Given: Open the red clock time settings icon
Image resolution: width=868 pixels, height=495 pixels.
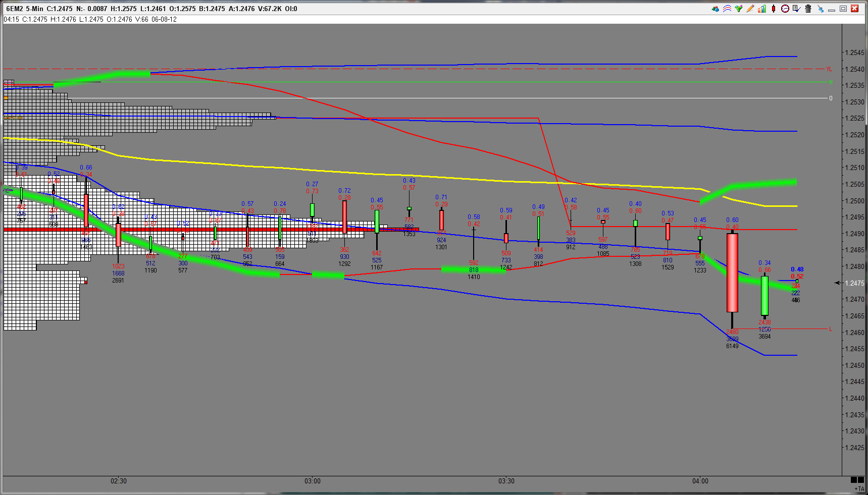Looking at the screenshot, I should click(x=785, y=9).
